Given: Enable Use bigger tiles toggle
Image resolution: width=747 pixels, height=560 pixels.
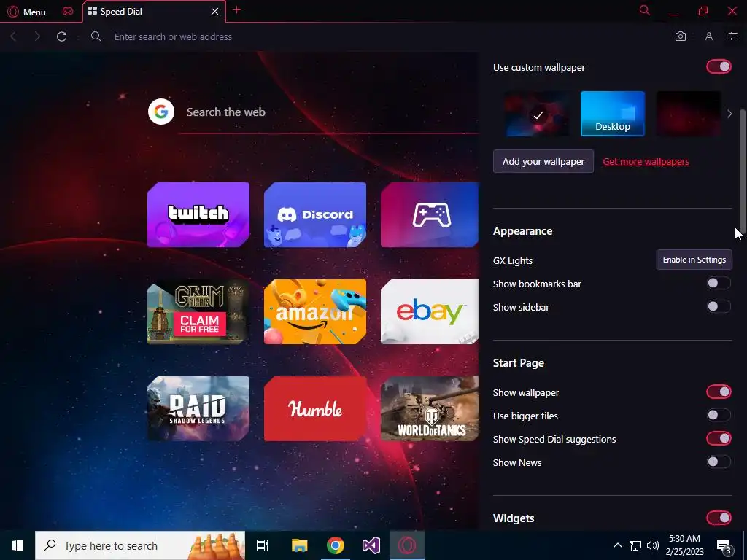Looking at the screenshot, I should tap(719, 415).
